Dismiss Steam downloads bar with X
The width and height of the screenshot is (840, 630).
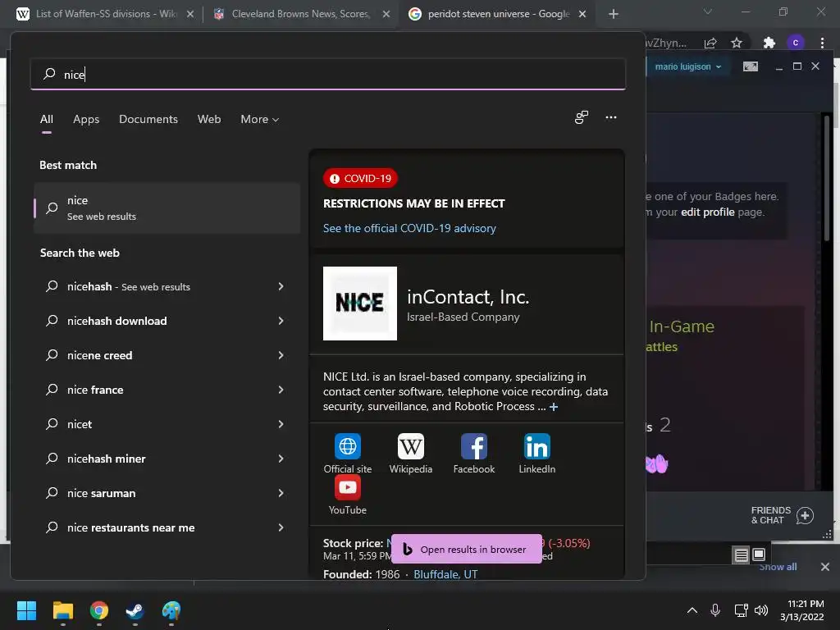pyautogui.click(x=825, y=567)
